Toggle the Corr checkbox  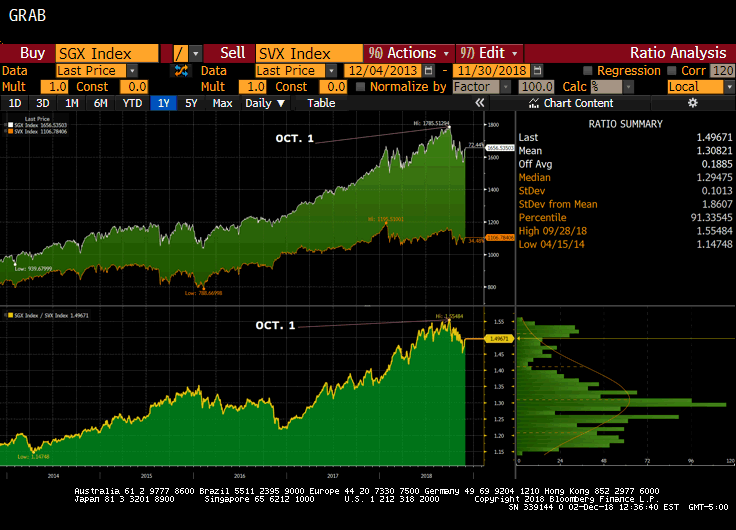tap(672, 71)
